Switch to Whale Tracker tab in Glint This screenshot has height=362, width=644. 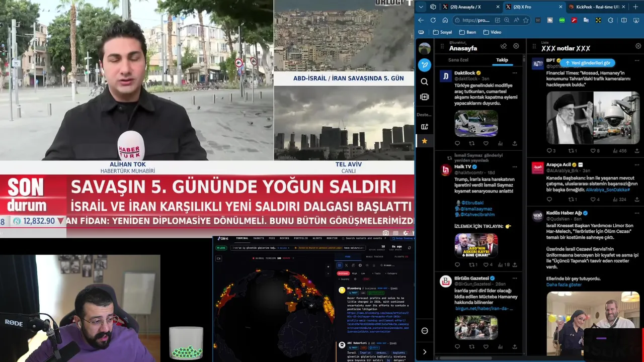tap(374, 256)
